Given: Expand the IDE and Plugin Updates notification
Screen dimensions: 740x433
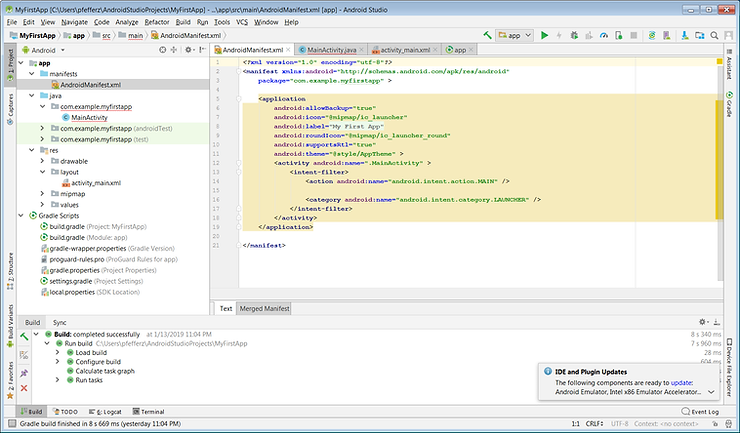Looking at the screenshot, I should [x=711, y=392].
